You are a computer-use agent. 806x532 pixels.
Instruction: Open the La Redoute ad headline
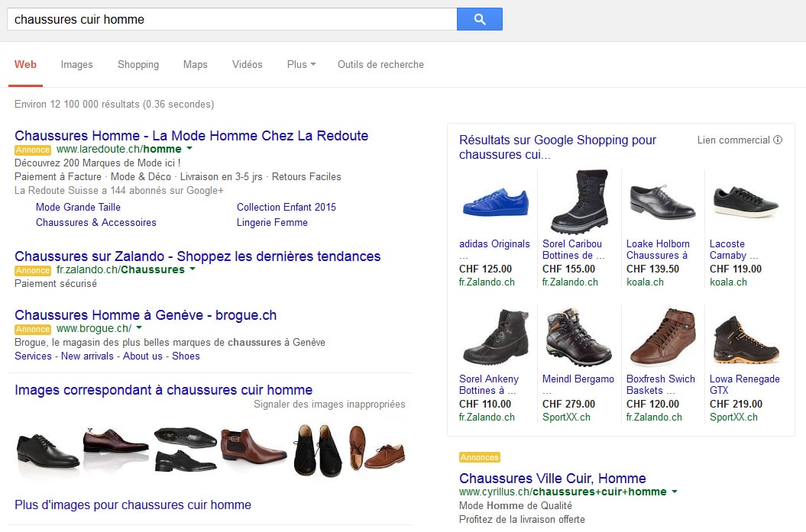pyautogui.click(x=191, y=136)
